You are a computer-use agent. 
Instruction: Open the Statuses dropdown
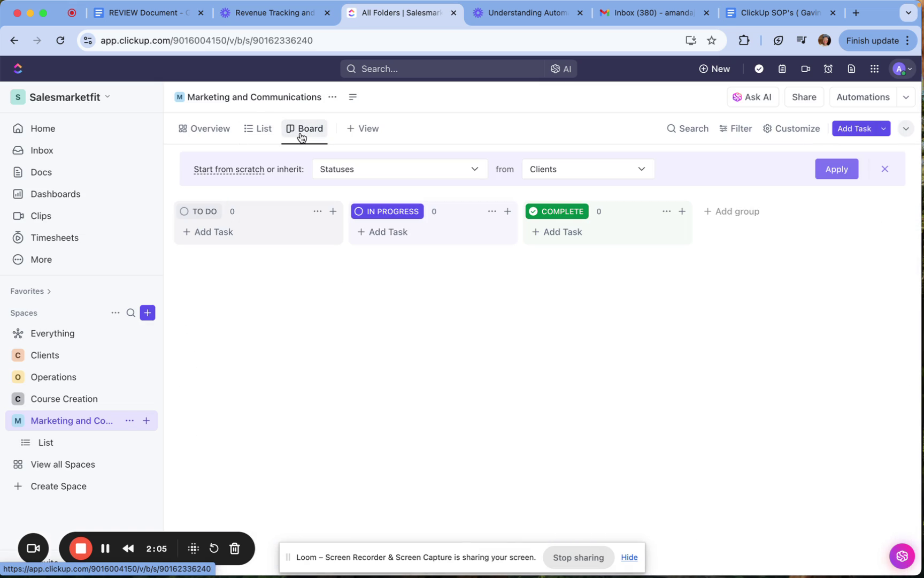399,169
